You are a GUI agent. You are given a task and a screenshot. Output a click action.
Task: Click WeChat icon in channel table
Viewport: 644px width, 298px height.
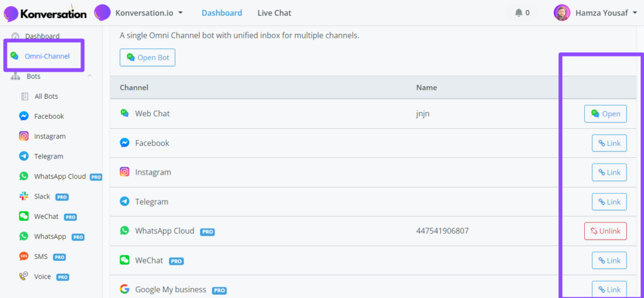[x=125, y=260]
